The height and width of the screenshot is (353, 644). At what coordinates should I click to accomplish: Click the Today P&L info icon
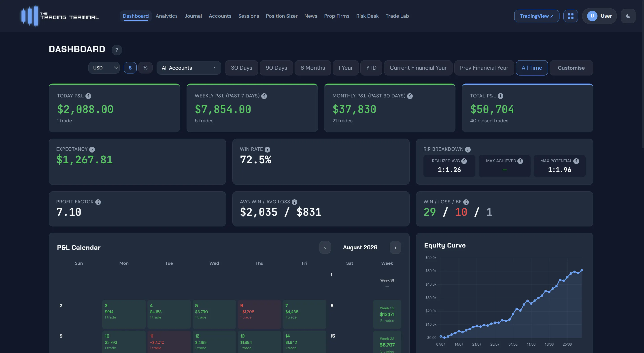point(88,96)
